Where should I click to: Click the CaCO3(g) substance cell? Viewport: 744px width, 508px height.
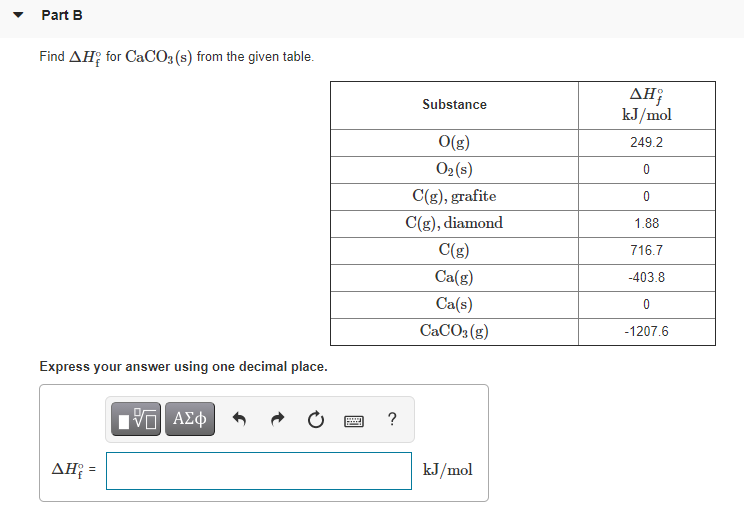point(454,332)
